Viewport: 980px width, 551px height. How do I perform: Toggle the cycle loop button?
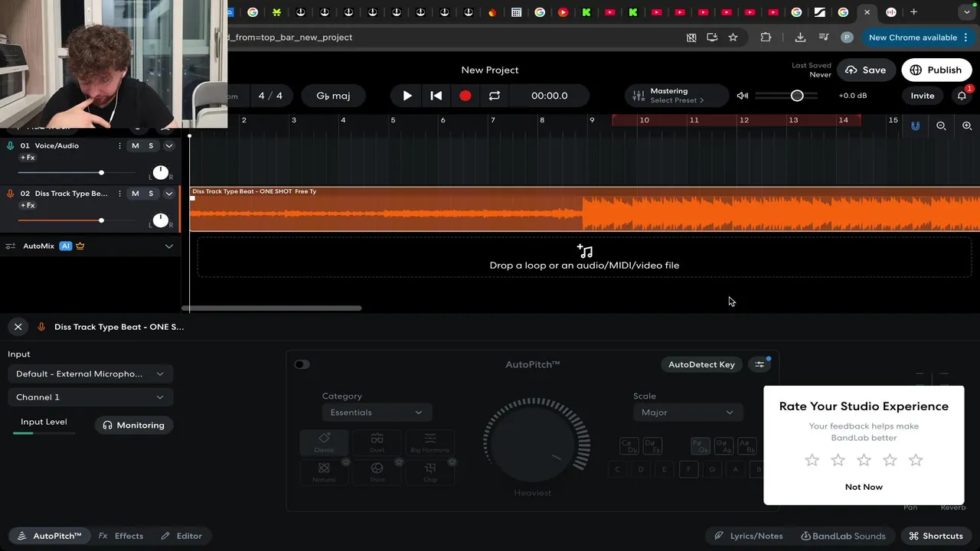495,96
